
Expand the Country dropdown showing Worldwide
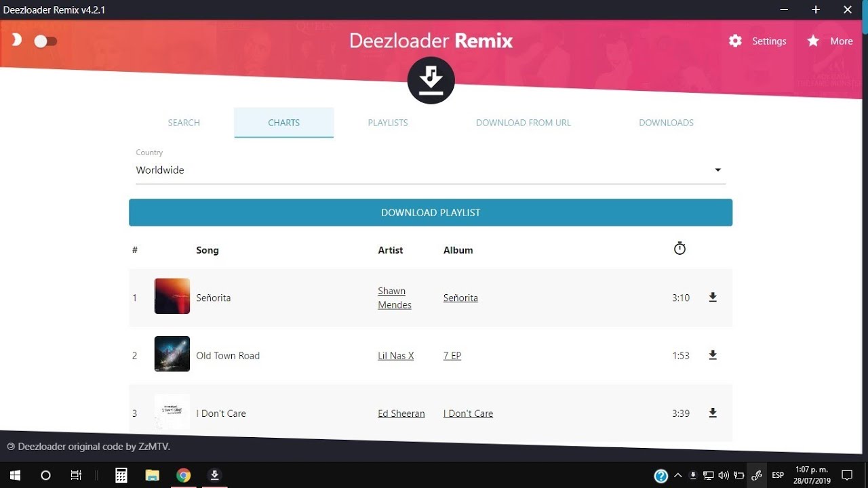pos(431,170)
